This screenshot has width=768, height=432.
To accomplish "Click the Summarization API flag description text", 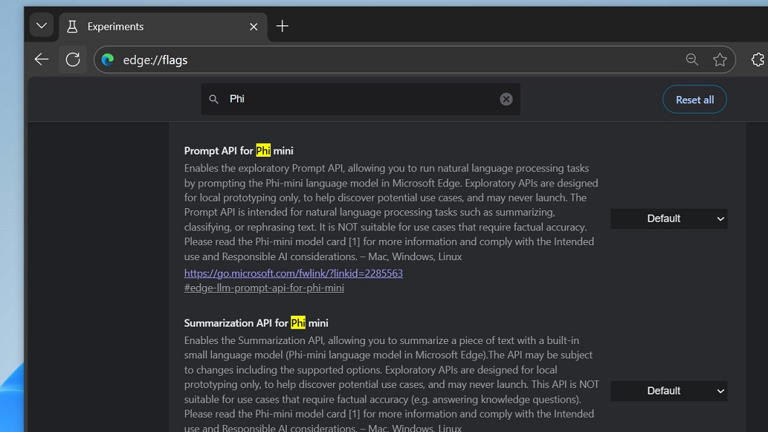I will point(391,384).
